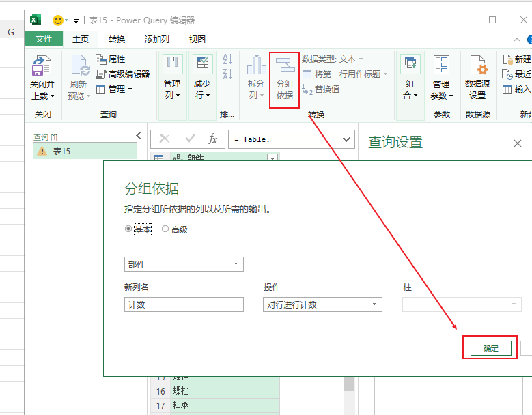Select the 基本 (Basic) radio button

tap(128, 229)
